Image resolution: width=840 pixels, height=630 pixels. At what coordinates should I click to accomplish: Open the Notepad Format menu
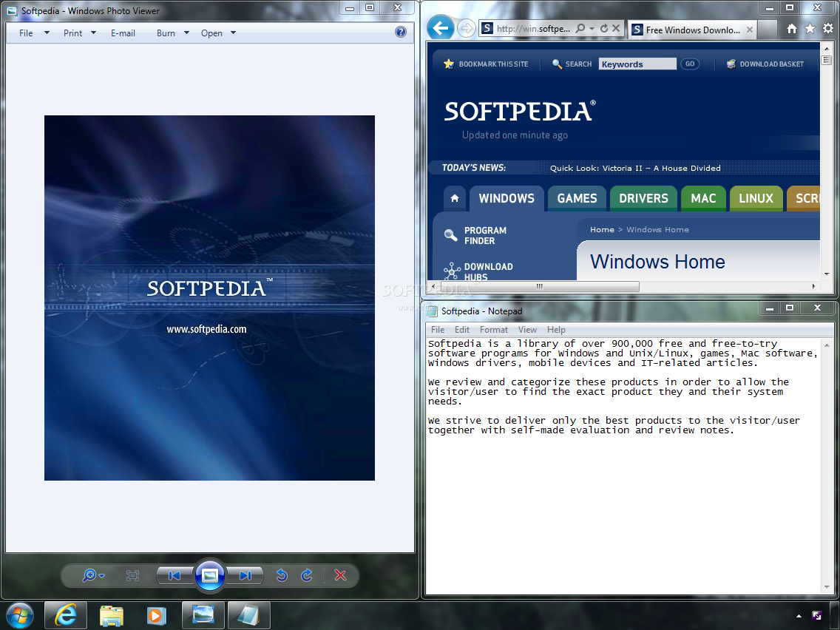(x=493, y=330)
